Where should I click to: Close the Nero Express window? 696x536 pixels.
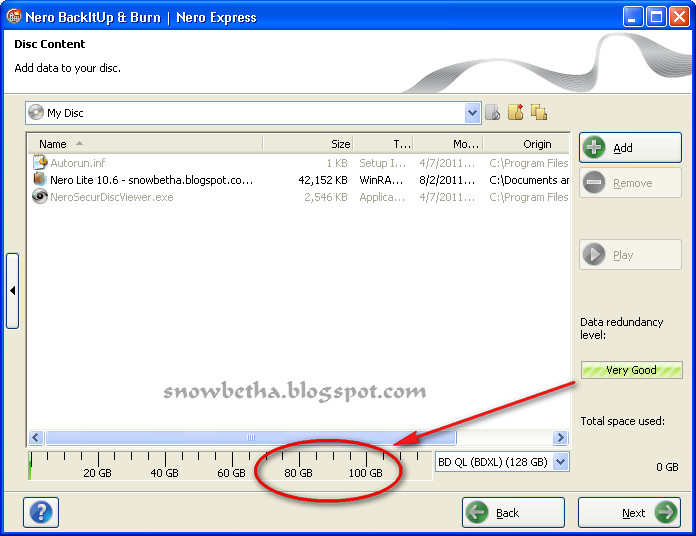[x=680, y=17]
